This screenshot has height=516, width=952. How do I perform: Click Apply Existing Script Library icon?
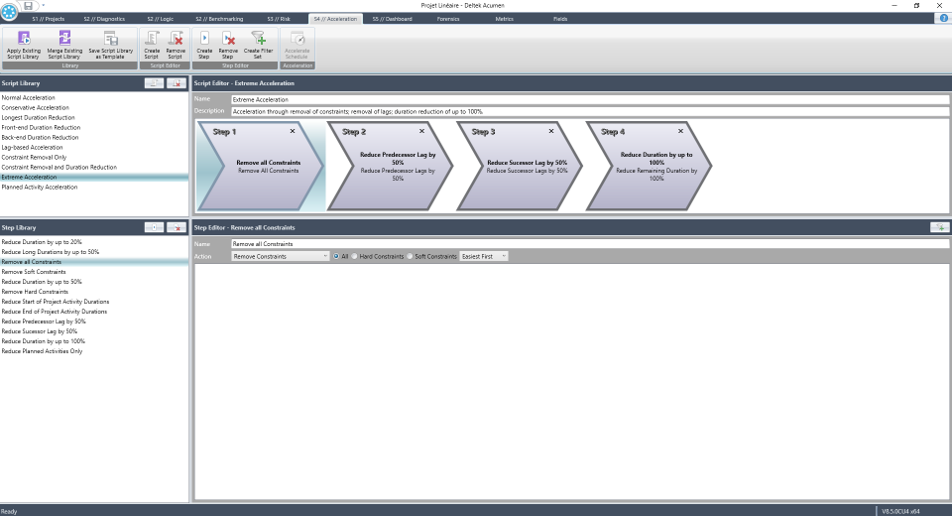point(24,45)
